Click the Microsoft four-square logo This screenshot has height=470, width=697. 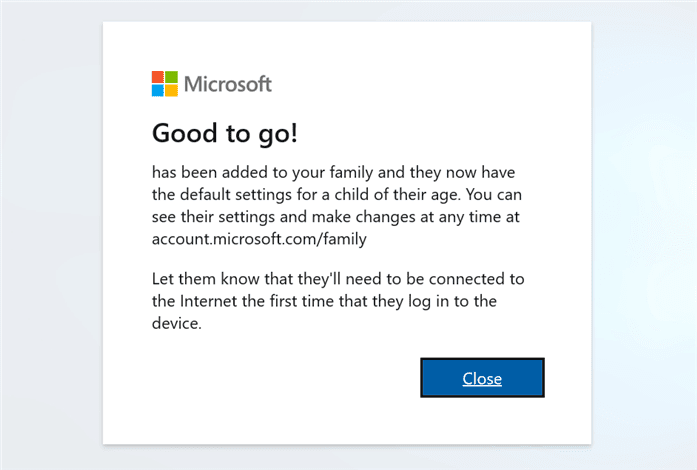click(165, 84)
